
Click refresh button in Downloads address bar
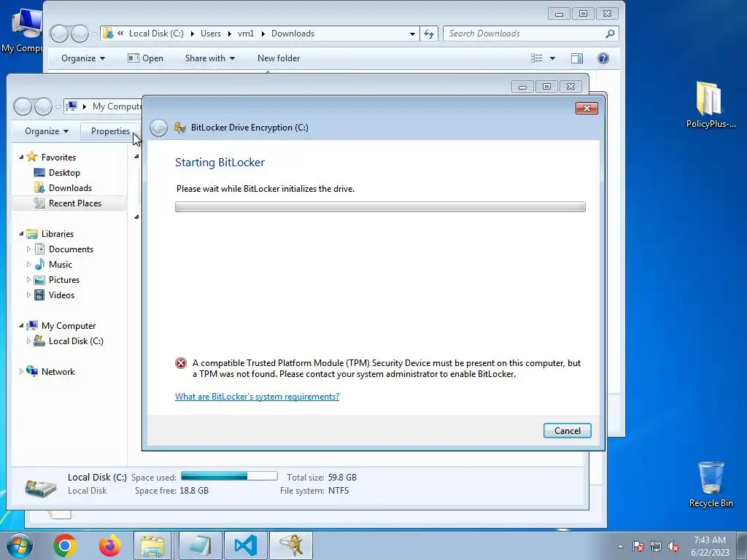click(429, 34)
